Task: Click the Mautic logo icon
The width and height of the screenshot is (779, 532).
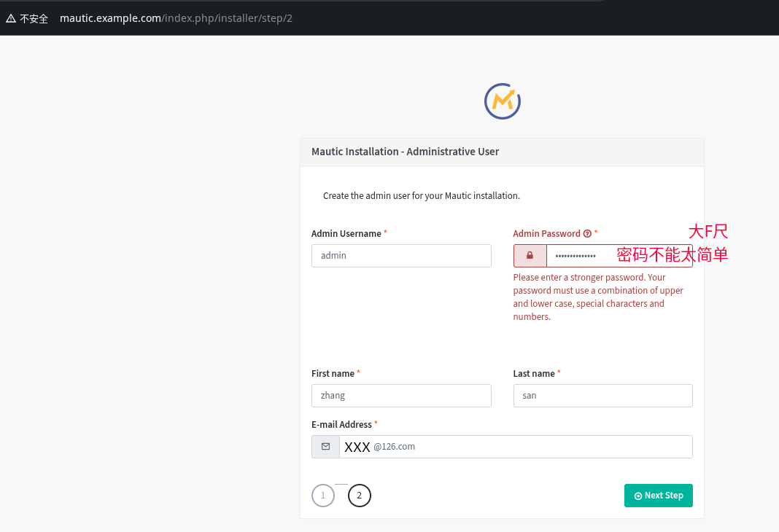Action: click(x=503, y=101)
